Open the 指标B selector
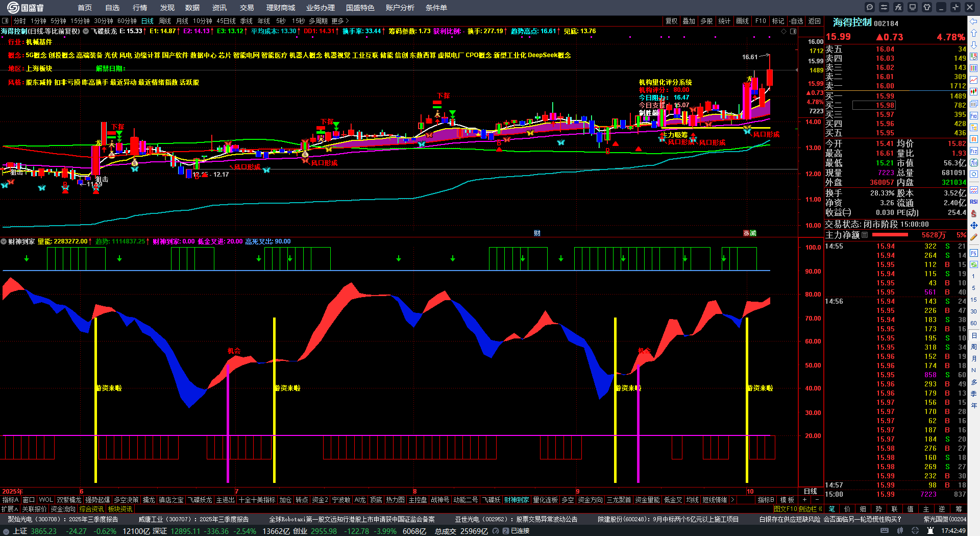 [x=766, y=500]
